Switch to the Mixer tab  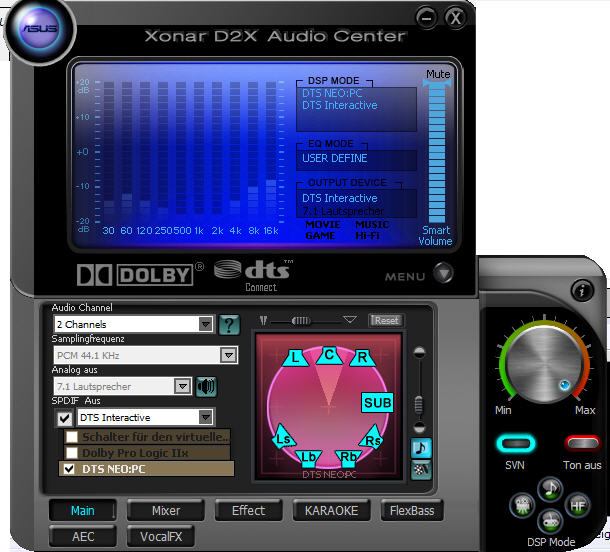pyautogui.click(x=166, y=510)
